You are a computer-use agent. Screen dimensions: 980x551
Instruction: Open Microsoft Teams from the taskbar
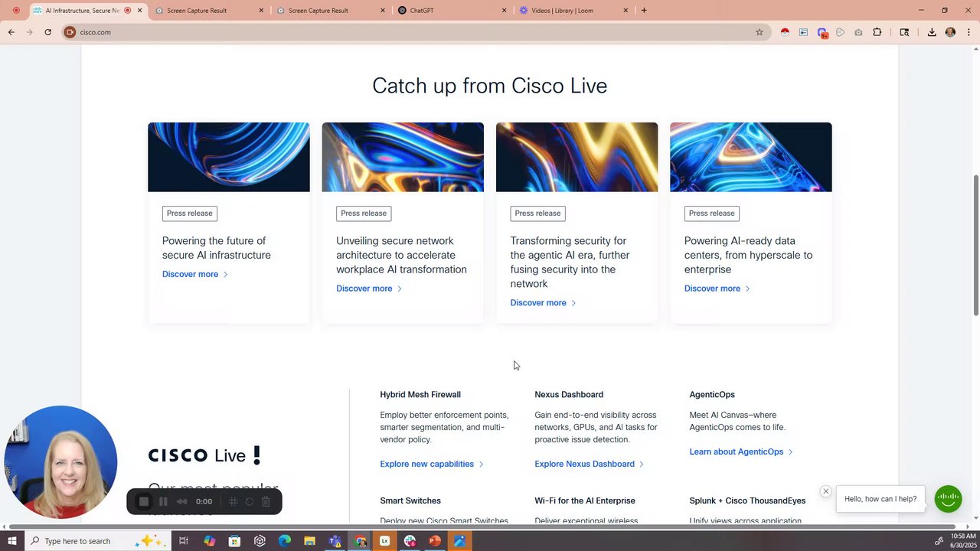click(335, 541)
